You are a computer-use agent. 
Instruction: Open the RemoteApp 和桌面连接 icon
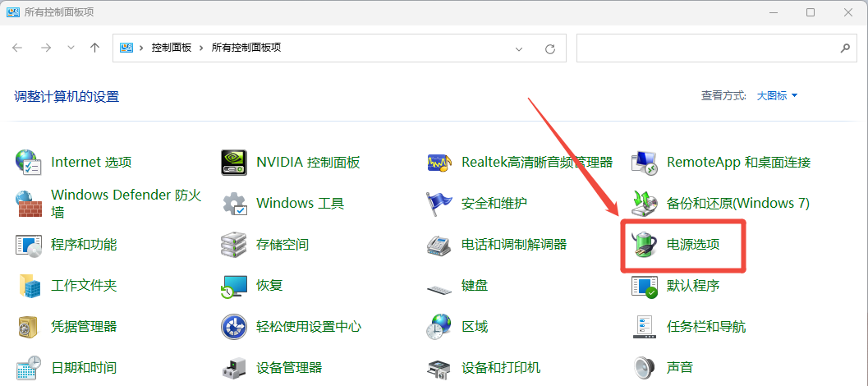645,163
